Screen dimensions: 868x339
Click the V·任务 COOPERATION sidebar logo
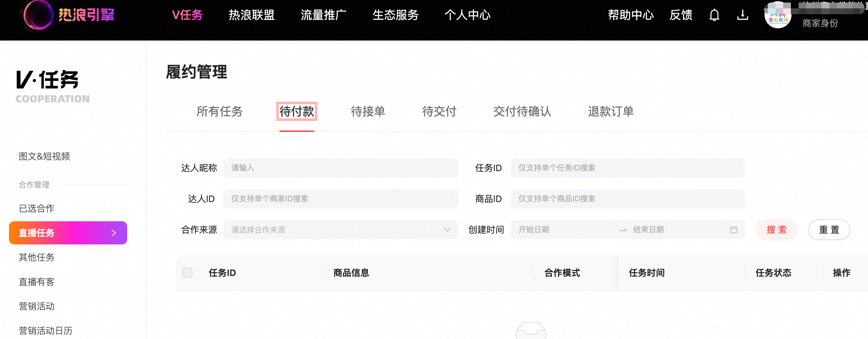(53, 86)
